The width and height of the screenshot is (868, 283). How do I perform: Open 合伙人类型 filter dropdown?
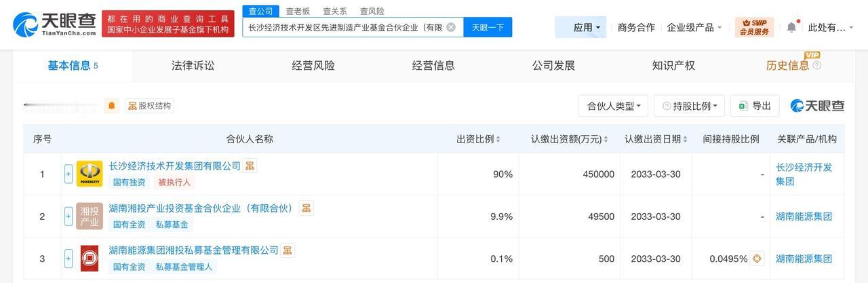[x=614, y=106]
